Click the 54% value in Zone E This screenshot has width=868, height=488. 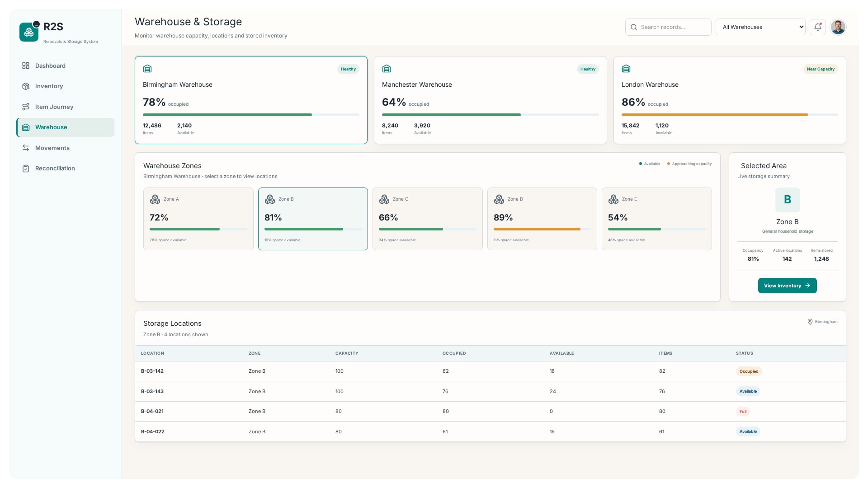(618, 218)
